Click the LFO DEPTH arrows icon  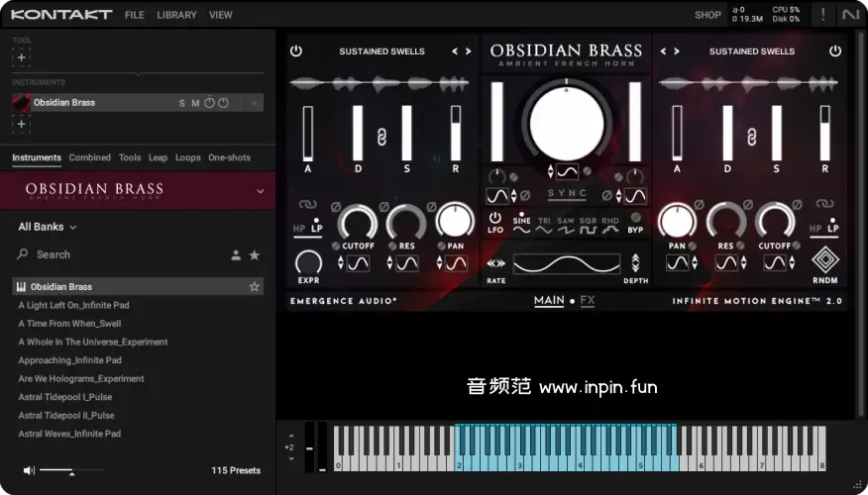click(x=635, y=262)
